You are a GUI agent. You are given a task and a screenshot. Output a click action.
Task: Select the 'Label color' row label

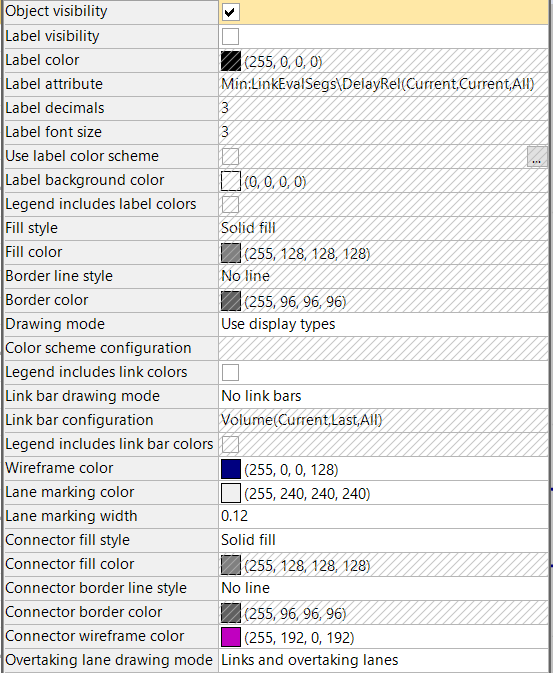coord(42,60)
